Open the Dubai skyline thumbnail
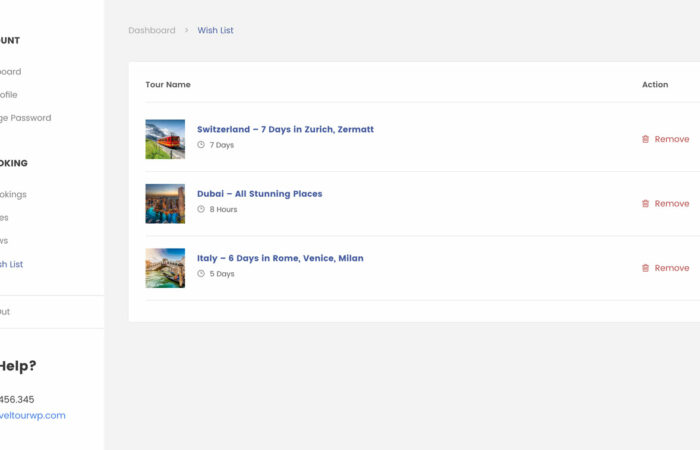 coord(165,203)
